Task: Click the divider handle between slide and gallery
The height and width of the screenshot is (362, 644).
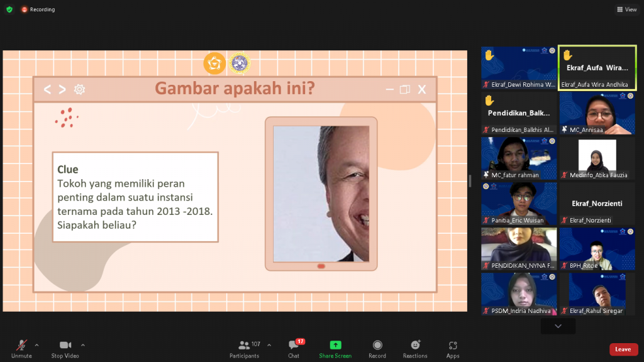Action: pos(470,180)
